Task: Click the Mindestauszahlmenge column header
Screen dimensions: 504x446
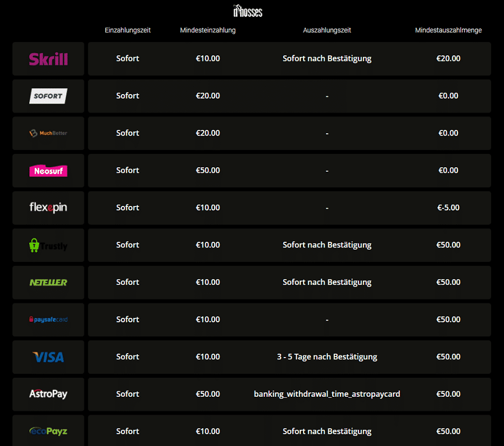Action: [x=448, y=30]
